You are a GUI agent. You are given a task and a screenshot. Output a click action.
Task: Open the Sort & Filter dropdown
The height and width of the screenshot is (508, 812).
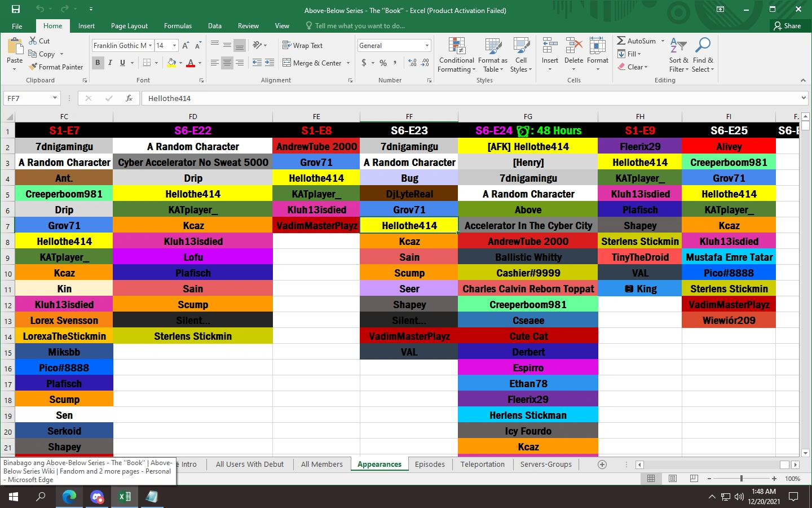[x=678, y=55]
